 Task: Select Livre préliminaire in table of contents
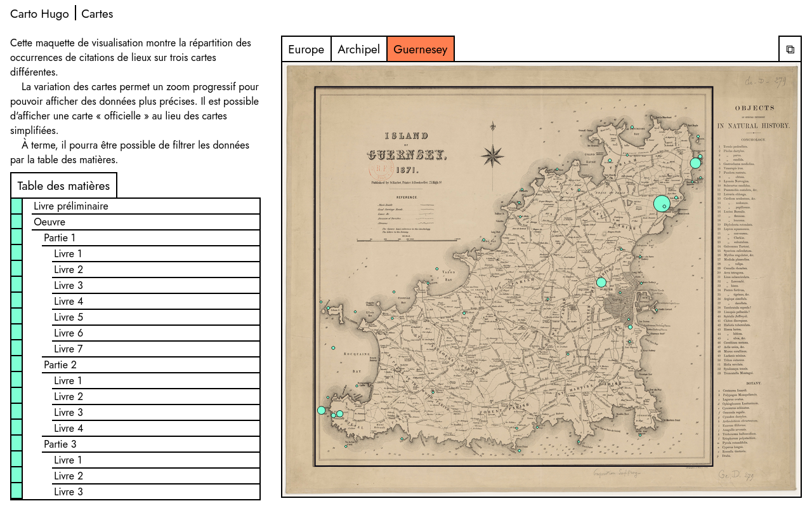coord(146,206)
